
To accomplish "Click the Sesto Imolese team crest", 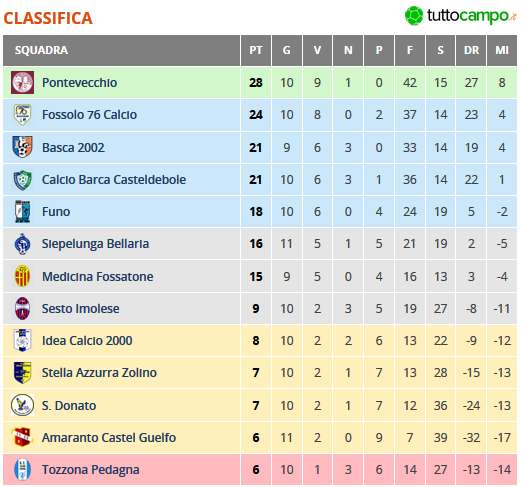I will point(22,308).
